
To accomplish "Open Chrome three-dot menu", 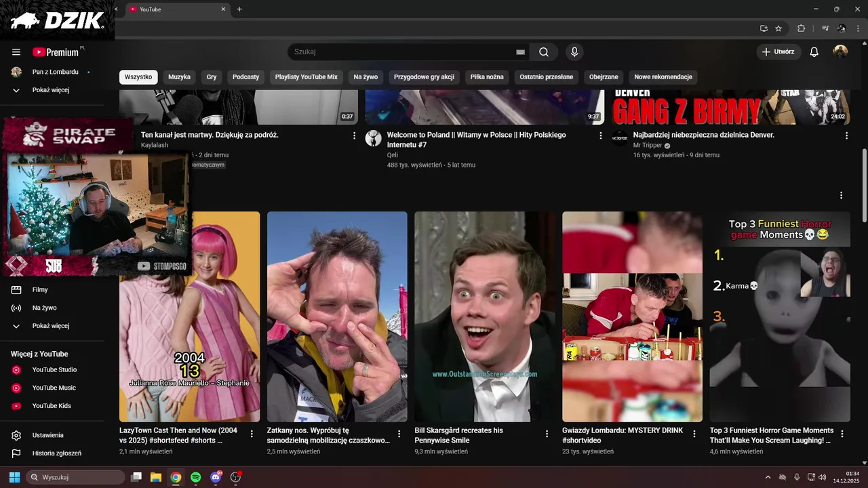I will [x=858, y=28].
